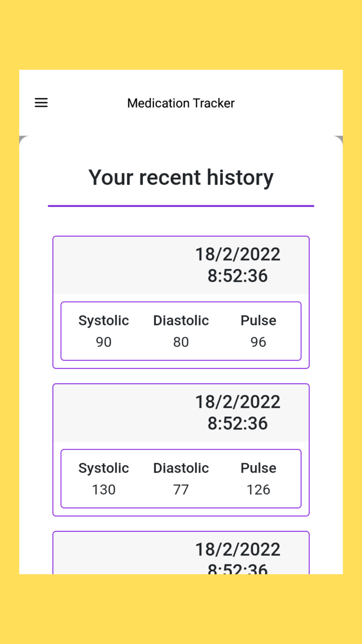Click the purple divider under the heading

click(181, 206)
